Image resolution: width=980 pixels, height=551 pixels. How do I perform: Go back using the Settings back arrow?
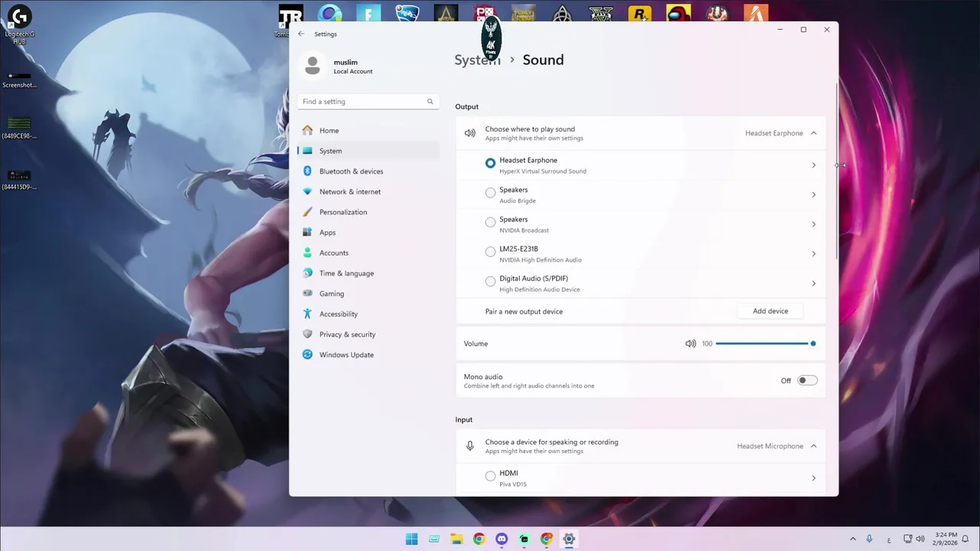301,34
